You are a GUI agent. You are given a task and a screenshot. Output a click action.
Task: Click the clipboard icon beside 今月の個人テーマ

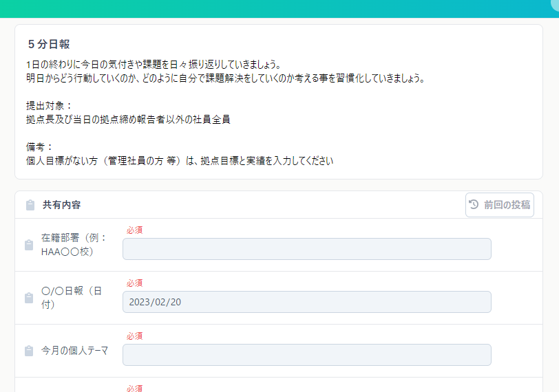pyautogui.click(x=29, y=351)
